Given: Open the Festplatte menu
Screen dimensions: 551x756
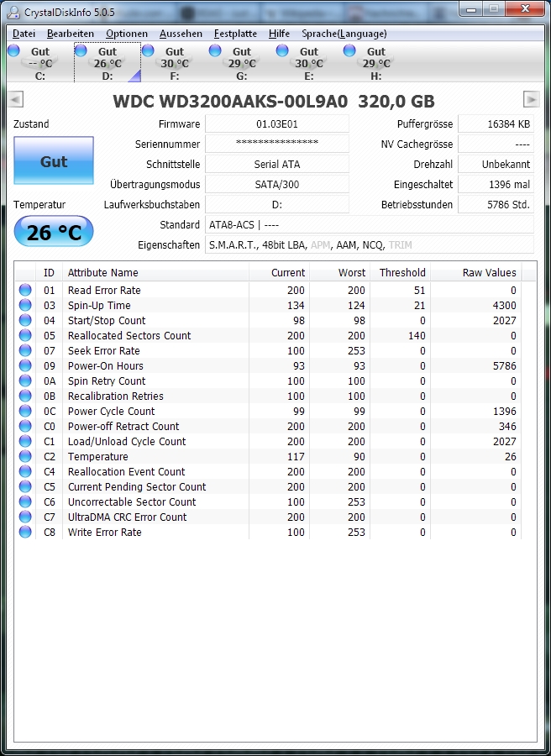Looking at the screenshot, I should tap(235, 34).
